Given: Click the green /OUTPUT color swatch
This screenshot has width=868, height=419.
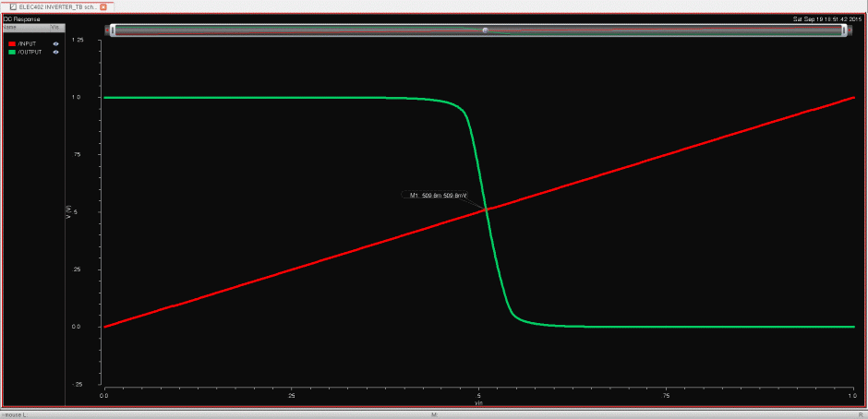Looking at the screenshot, I should pos(12,52).
